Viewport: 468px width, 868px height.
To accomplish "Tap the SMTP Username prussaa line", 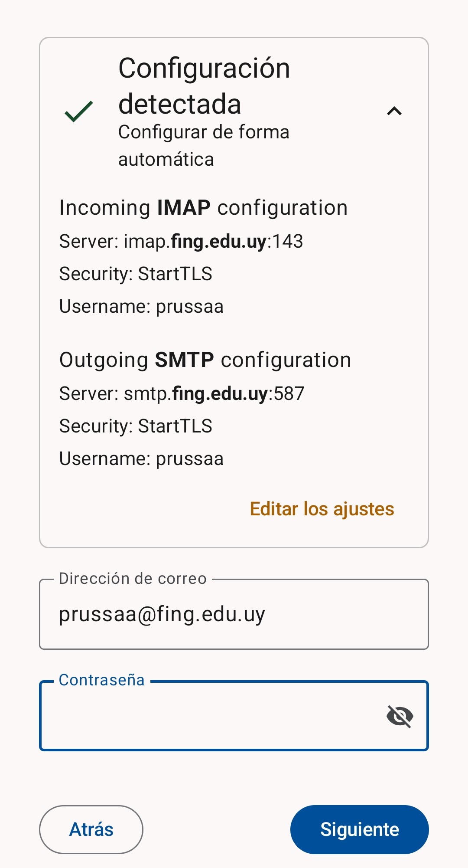I will click(x=141, y=459).
